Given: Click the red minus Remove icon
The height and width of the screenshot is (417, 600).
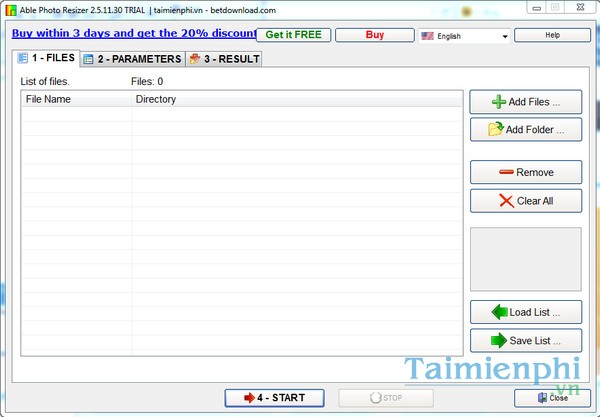Looking at the screenshot, I should tap(506, 173).
